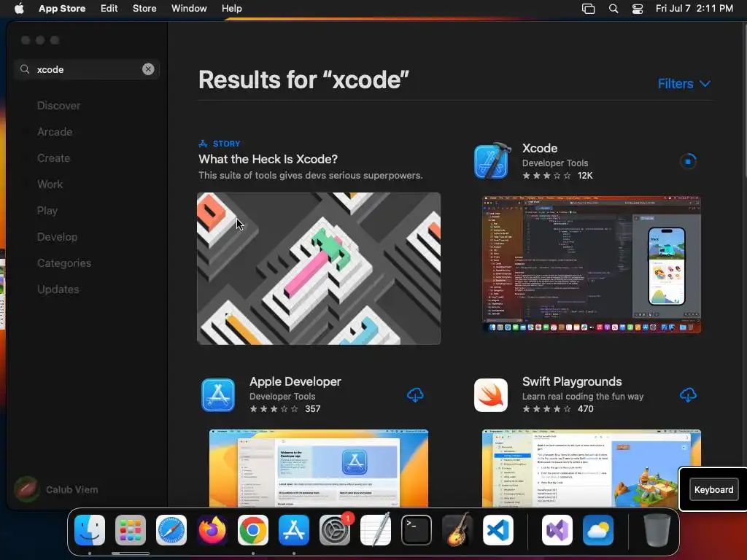Clear the xcode search field

(148, 69)
